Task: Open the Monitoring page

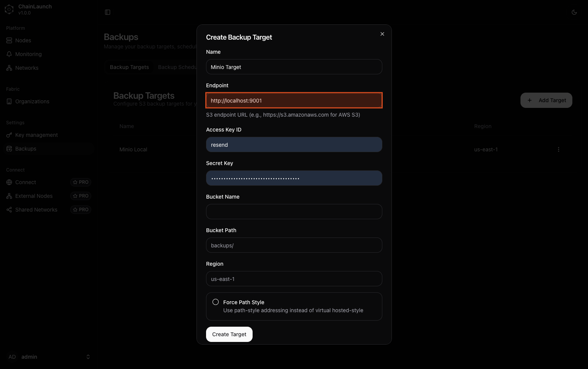Action: [x=28, y=54]
